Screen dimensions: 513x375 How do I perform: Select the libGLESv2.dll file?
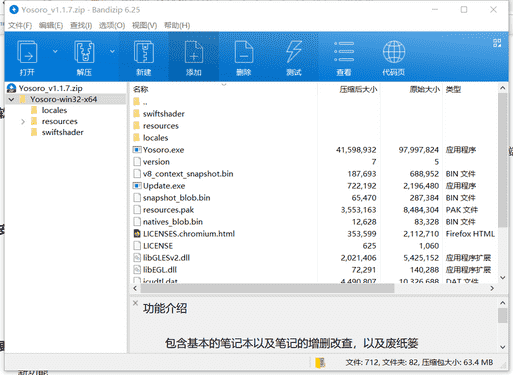[166, 258]
